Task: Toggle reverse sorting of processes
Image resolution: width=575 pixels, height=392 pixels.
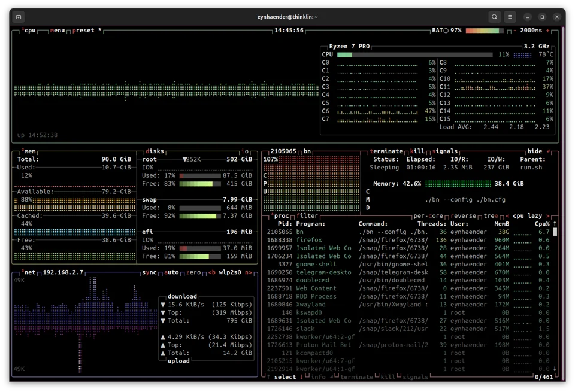Action: pos(463,216)
